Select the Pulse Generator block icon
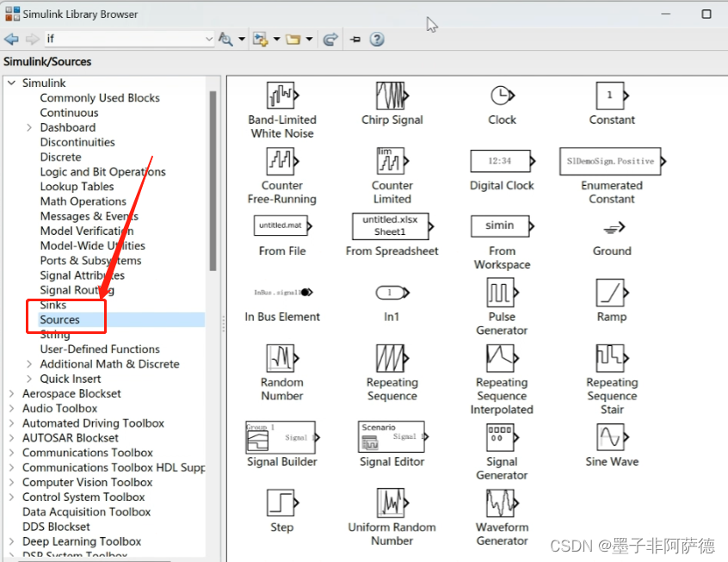The image size is (728, 562). [503, 293]
